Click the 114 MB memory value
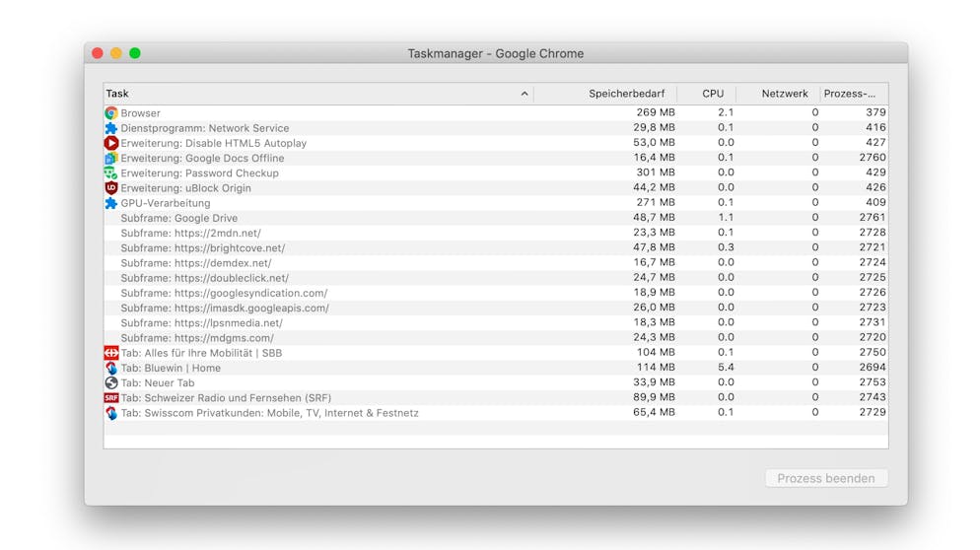This screenshot has width=980, height=550. click(x=656, y=368)
